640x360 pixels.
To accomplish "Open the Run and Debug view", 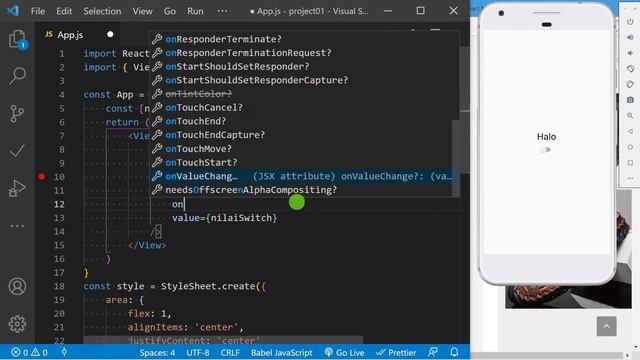I will [x=17, y=188].
